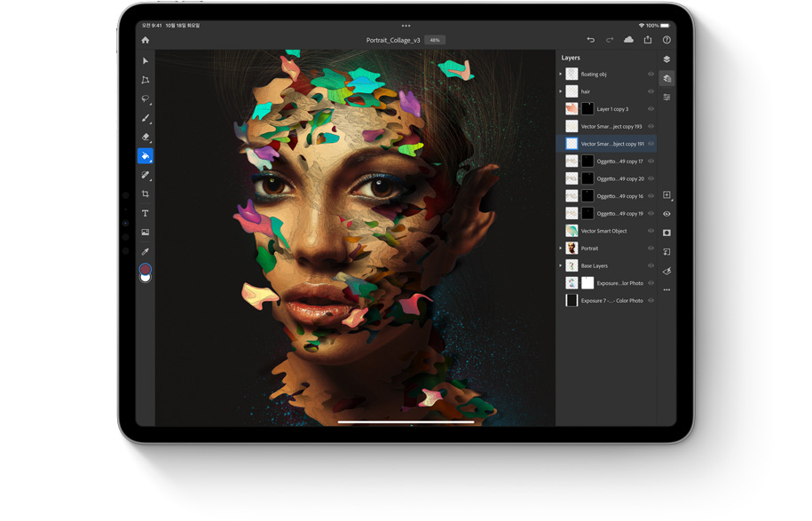The height and width of the screenshot is (521, 812).
Task: Select the Spot Healing tool
Action: 146,175
